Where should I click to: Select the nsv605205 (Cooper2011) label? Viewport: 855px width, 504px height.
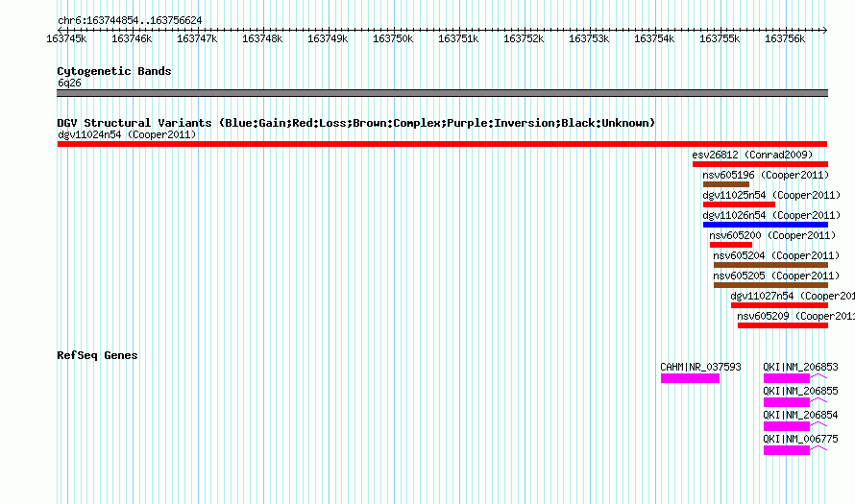[776, 276]
